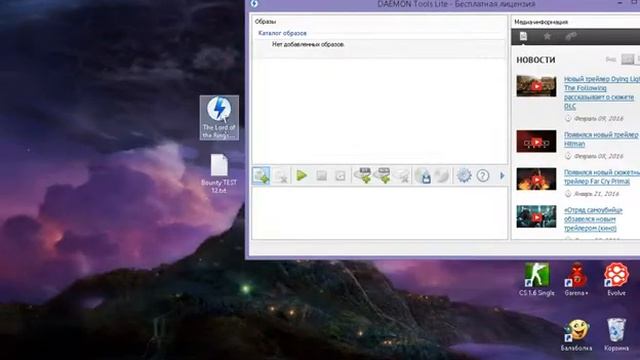This screenshot has height=360, width=640.
Task: Click the Remove virtual drive icon
Action: click(x=402, y=176)
